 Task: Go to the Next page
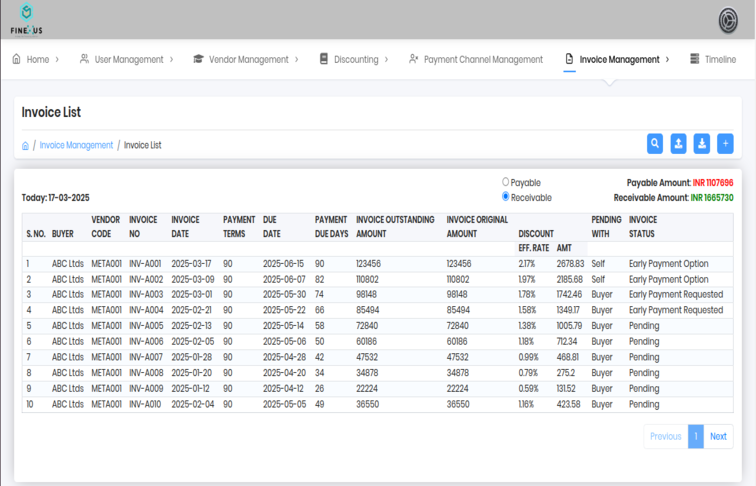pos(718,436)
